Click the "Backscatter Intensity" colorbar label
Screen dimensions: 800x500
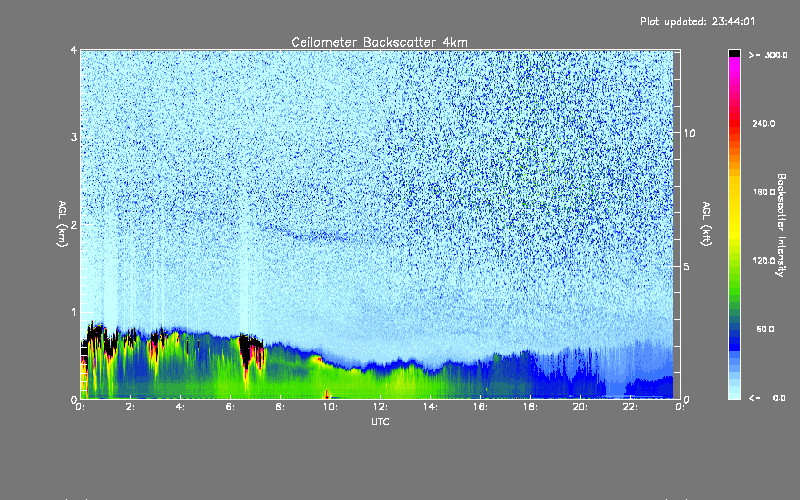tap(781, 225)
